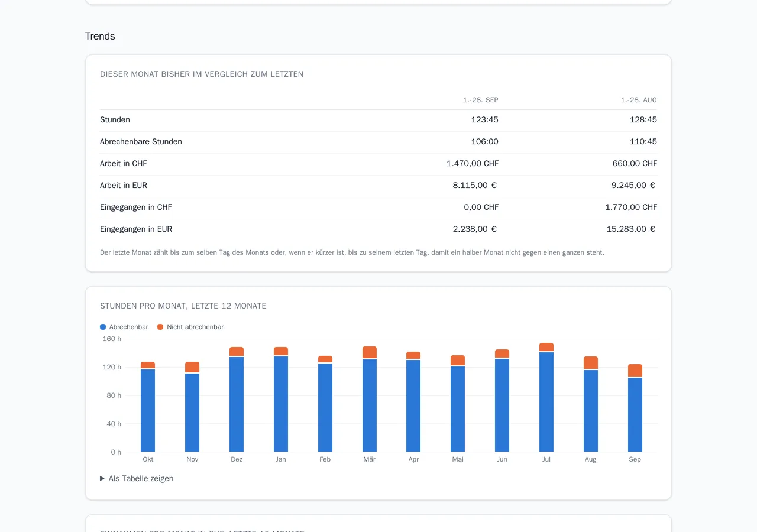Click the hours value "123:45"
Image resolution: width=757 pixels, height=532 pixels.
pyautogui.click(x=485, y=120)
